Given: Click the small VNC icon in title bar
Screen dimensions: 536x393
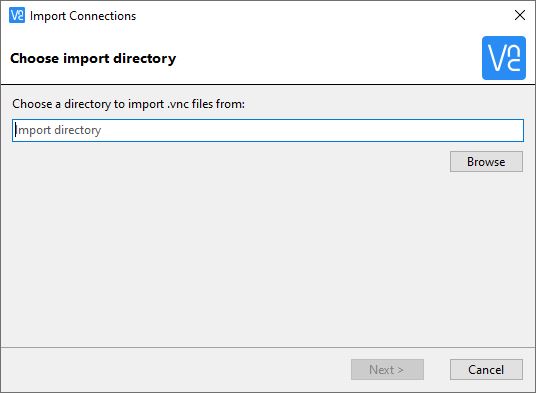Looking at the screenshot, I should [x=17, y=15].
